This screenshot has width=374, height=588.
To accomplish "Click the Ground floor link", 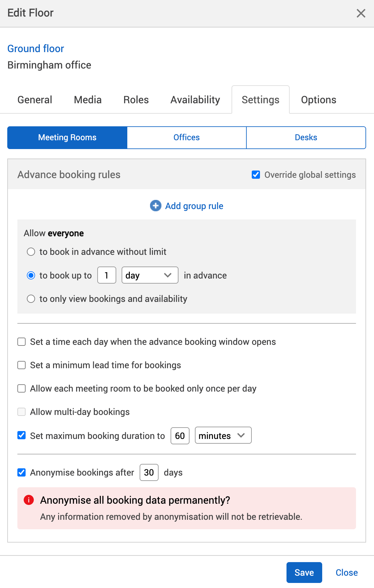I will (36, 49).
